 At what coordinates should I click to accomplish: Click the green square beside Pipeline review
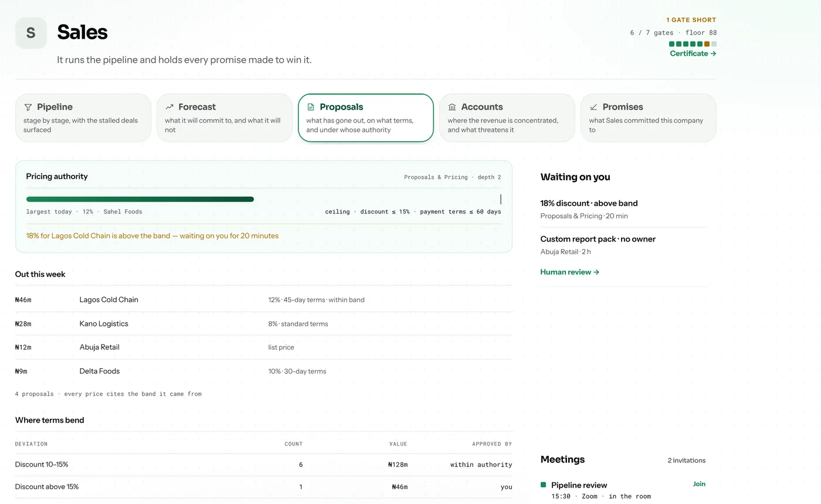click(x=543, y=485)
